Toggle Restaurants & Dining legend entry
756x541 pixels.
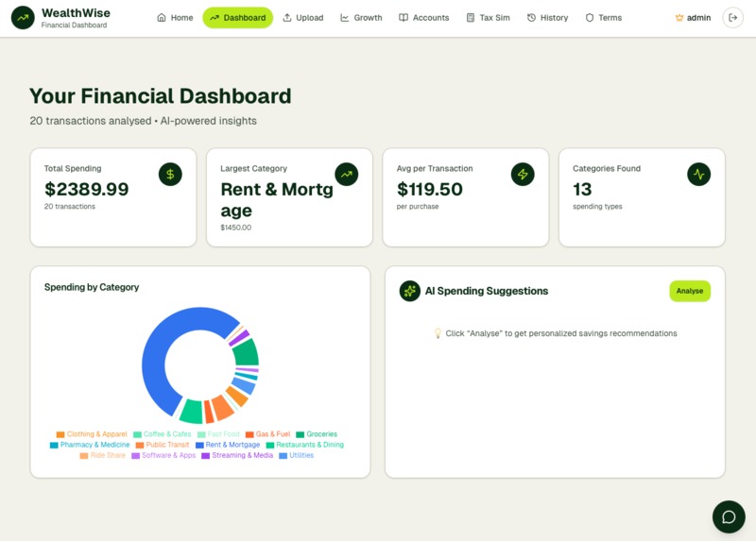[305, 445]
